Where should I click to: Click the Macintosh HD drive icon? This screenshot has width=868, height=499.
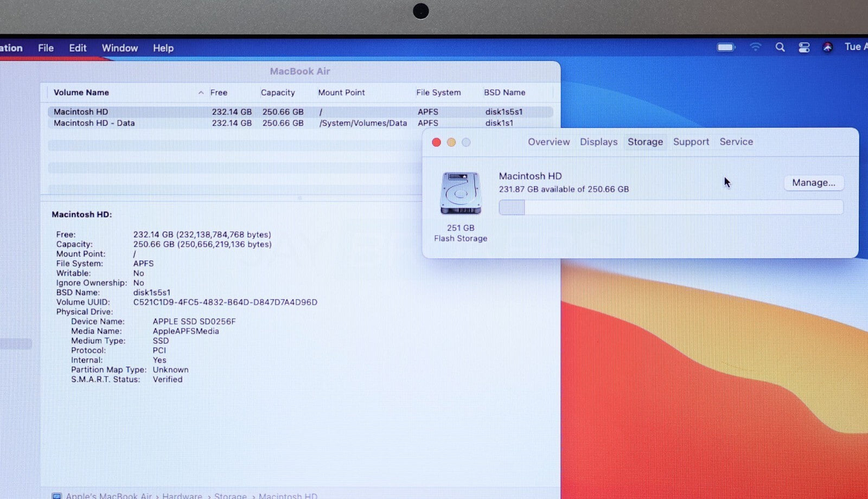coord(461,193)
